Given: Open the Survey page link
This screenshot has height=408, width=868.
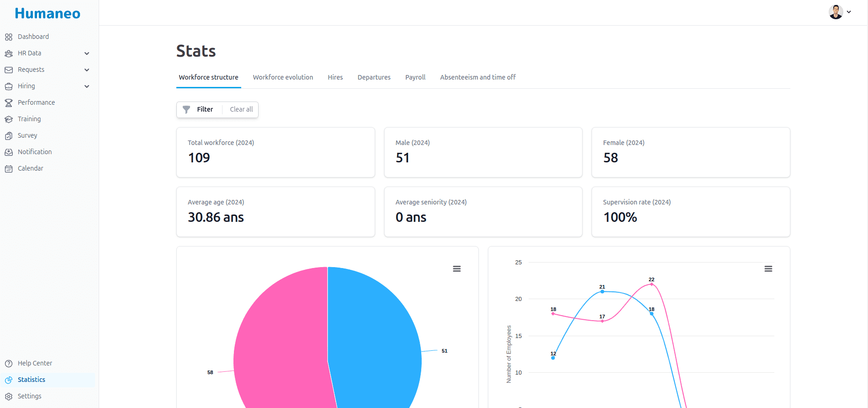Looking at the screenshot, I should [x=27, y=135].
